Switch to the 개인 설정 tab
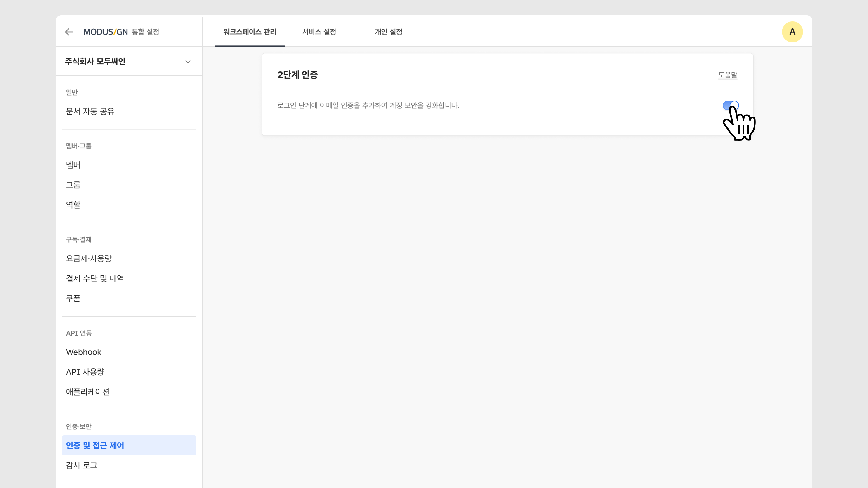Viewport: 868px width, 488px height. tap(388, 32)
